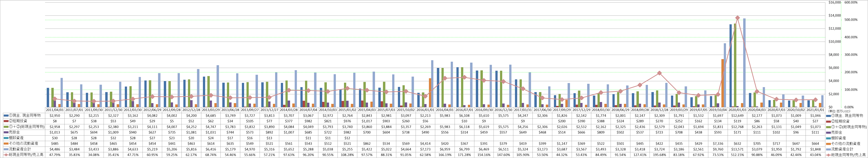Select the $7,336 other current assets cell
Viewport: 868px width, 158px height.
pyautogui.click(x=718, y=144)
